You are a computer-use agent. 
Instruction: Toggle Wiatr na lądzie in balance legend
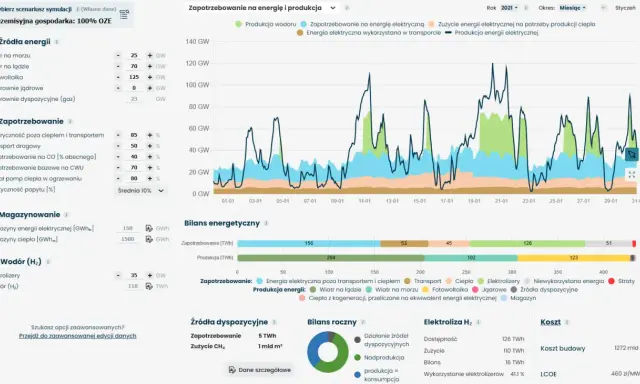point(336,290)
